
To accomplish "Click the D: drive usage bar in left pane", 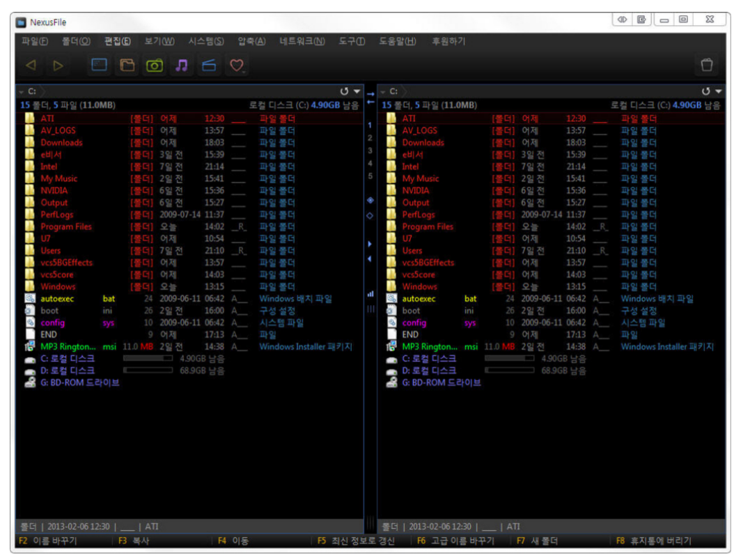I will 148,371.
